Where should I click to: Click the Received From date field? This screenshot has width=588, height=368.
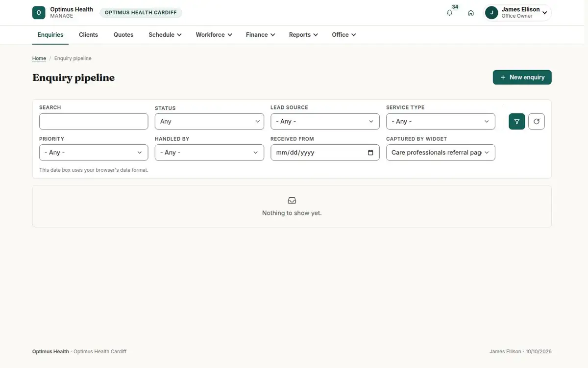(x=325, y=153)
